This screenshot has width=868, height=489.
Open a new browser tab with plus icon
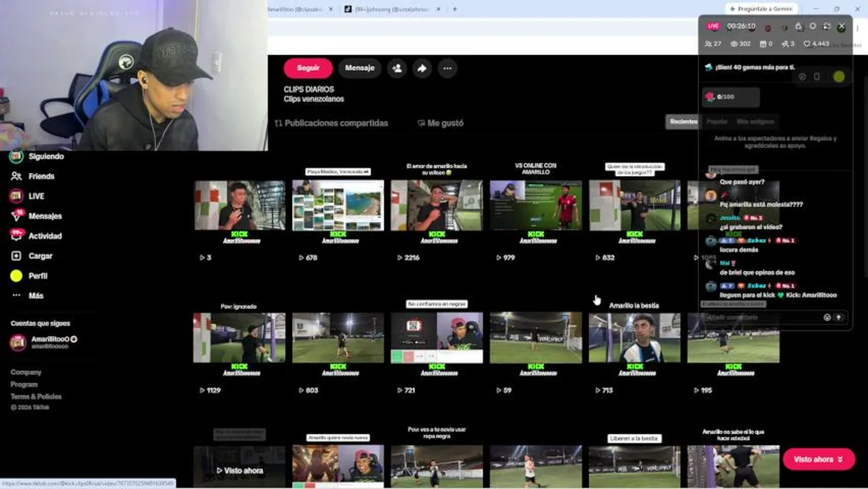pos(454,9)
